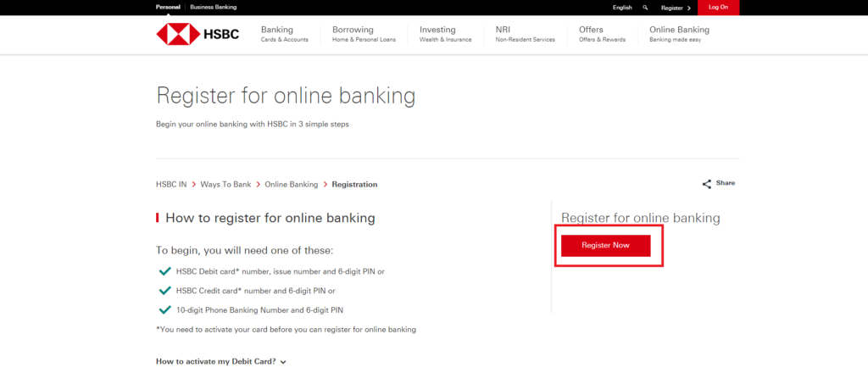
Task: Open the Investing menu
Action: pyautogui.click(x=445, y=34)
